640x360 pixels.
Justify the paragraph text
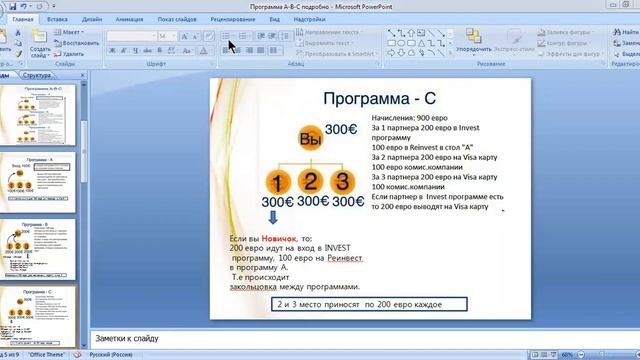(260, 51)
